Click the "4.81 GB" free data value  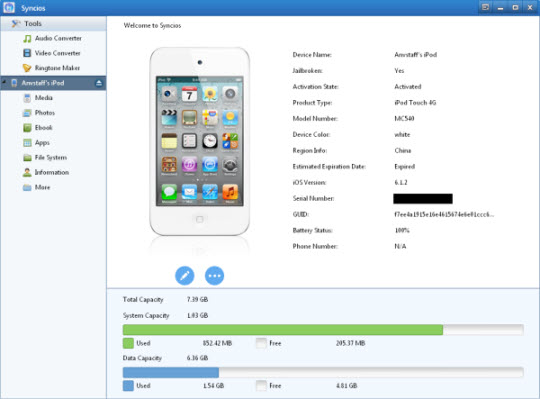(346, 386)
